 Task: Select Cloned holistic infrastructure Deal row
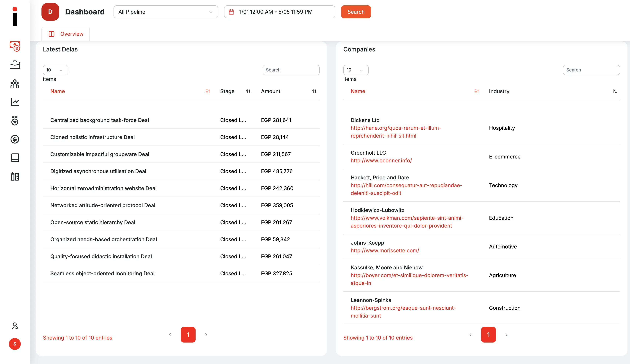(181, 137)
